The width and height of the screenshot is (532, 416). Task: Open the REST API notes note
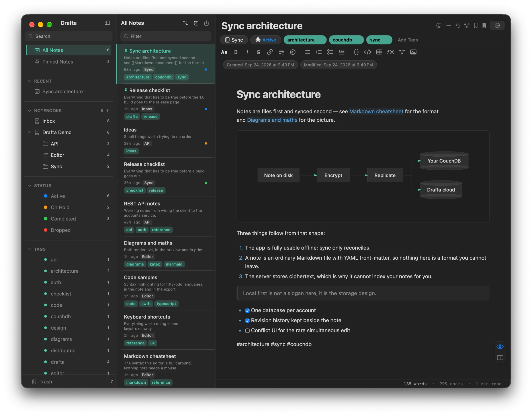click(x=166, y=216)
